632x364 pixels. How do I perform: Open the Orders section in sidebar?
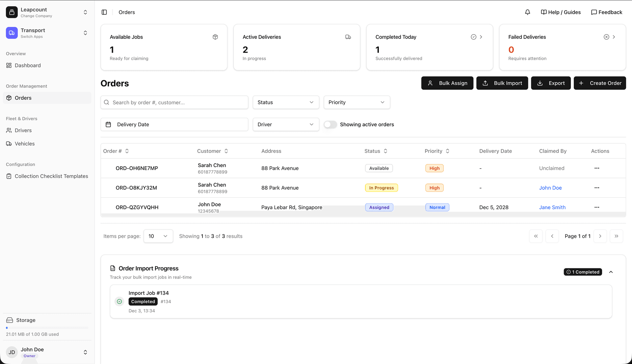23,98
